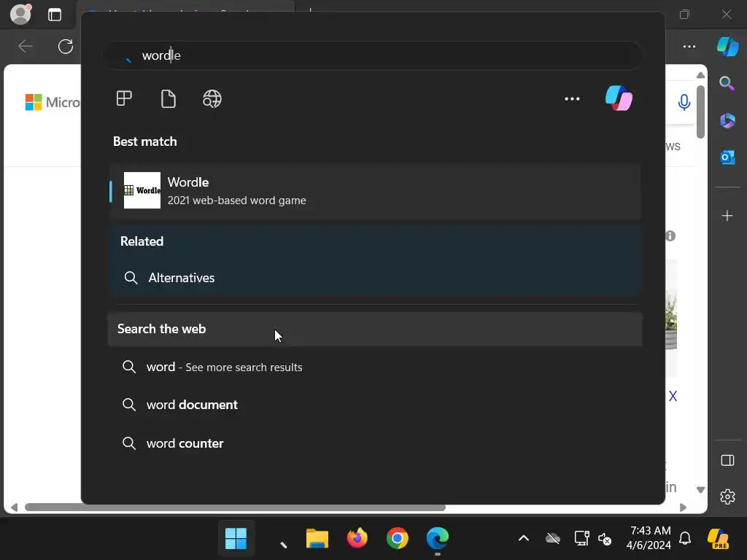Viewport: 747px width, 560px height.
Task: Click into the search text field
Action: [373, 55]
